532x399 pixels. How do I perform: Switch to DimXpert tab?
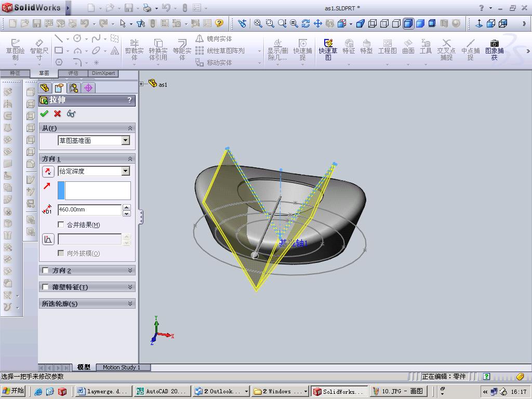click(x=103, y=73)
